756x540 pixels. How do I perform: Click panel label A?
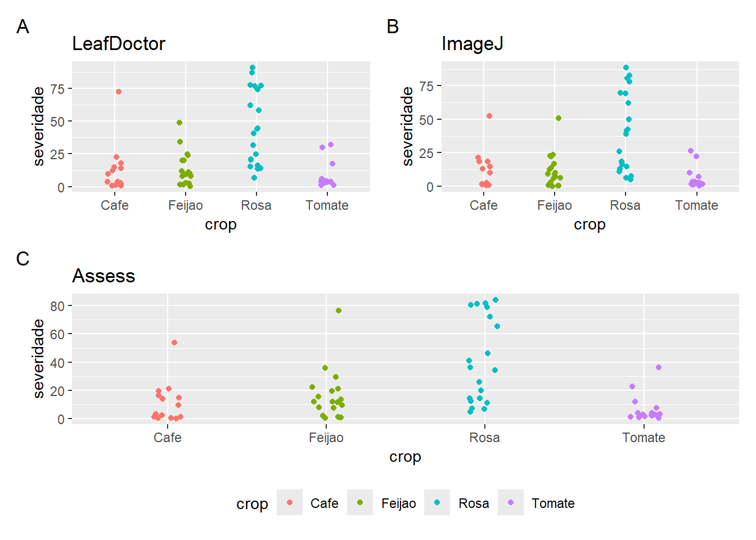click(x=22, y=26)
